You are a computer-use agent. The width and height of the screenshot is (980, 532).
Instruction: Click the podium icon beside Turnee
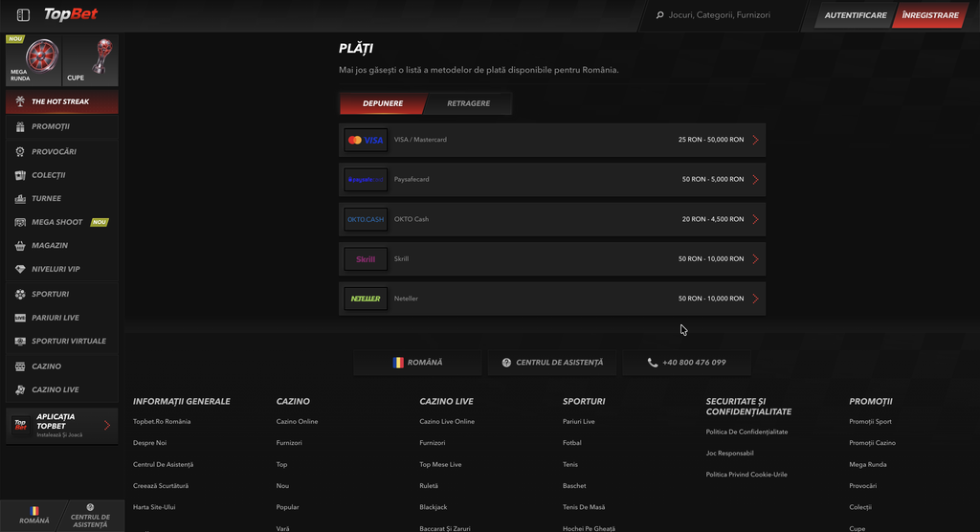point(20,199)
